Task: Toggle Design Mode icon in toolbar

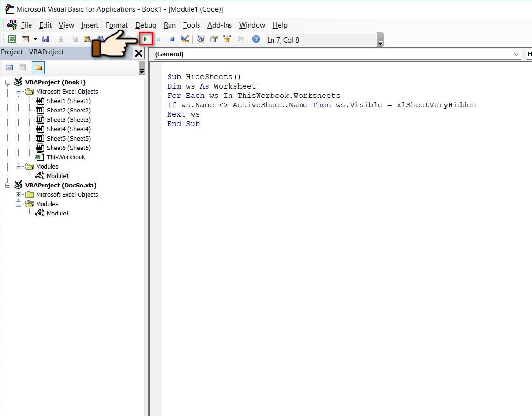Action: point(185,39)
